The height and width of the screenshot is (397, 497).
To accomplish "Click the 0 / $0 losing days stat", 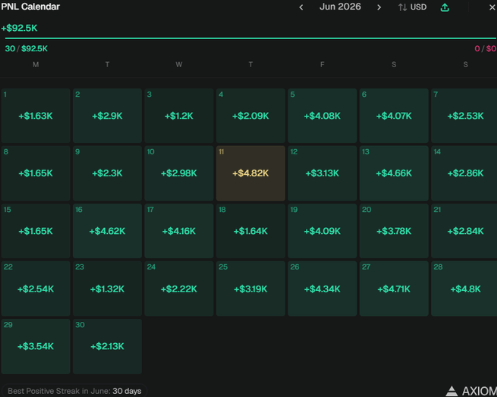I will [485, 49].
